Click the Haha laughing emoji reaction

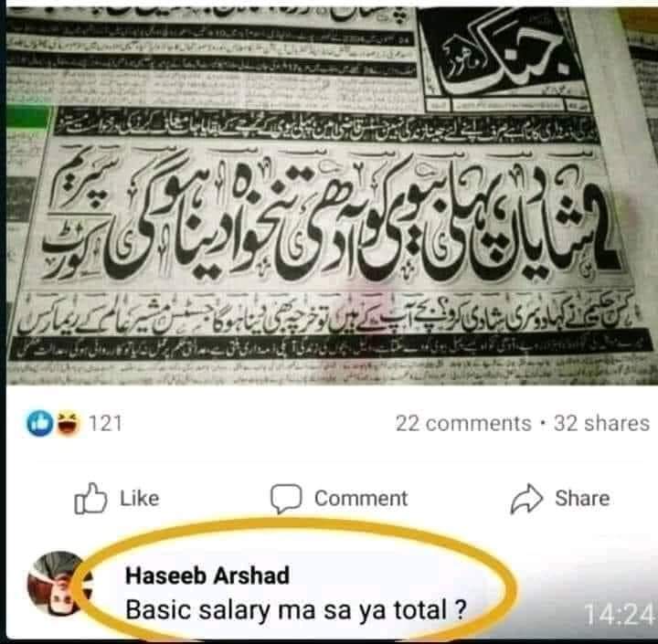[x=68, y=424]
